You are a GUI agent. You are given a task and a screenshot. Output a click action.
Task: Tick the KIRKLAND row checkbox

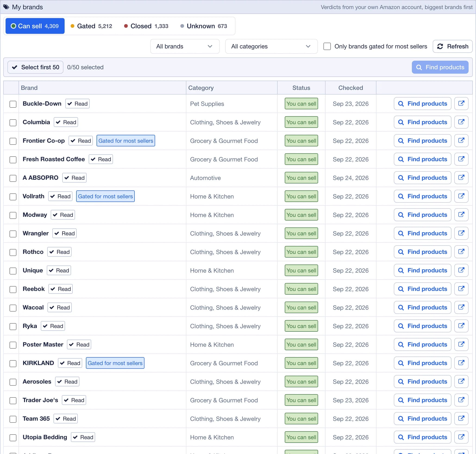point(13,363)
